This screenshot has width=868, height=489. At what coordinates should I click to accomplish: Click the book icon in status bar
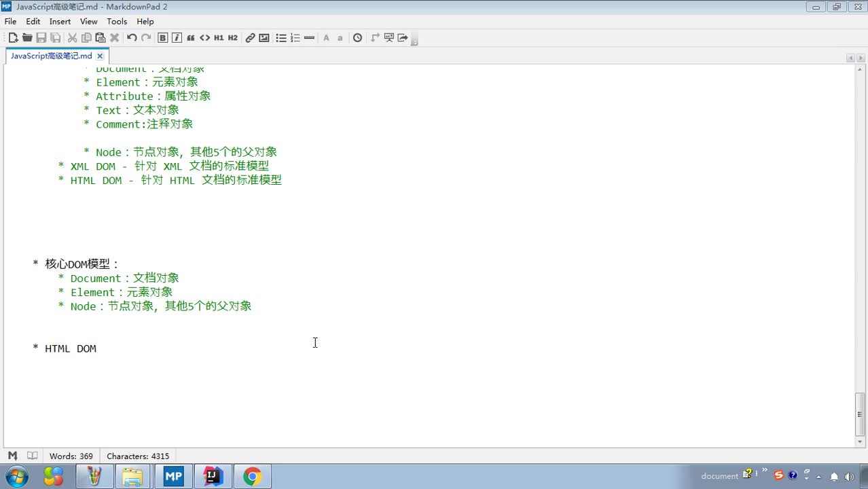32,456
